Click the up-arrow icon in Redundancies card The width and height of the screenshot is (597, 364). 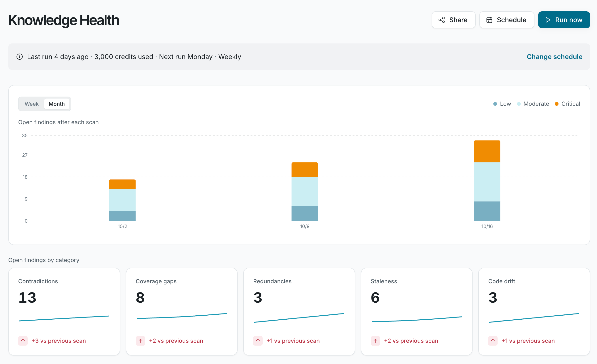pyautogui.click(x=258, y=341)
